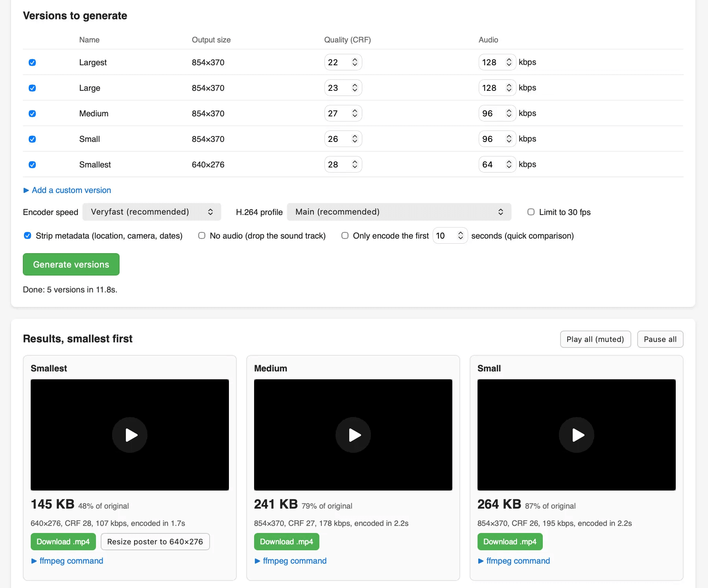The width and height of the screenshot is (708, 588).
Task: Expand ffmpeg command under Medium
Action: coord(291,561)
